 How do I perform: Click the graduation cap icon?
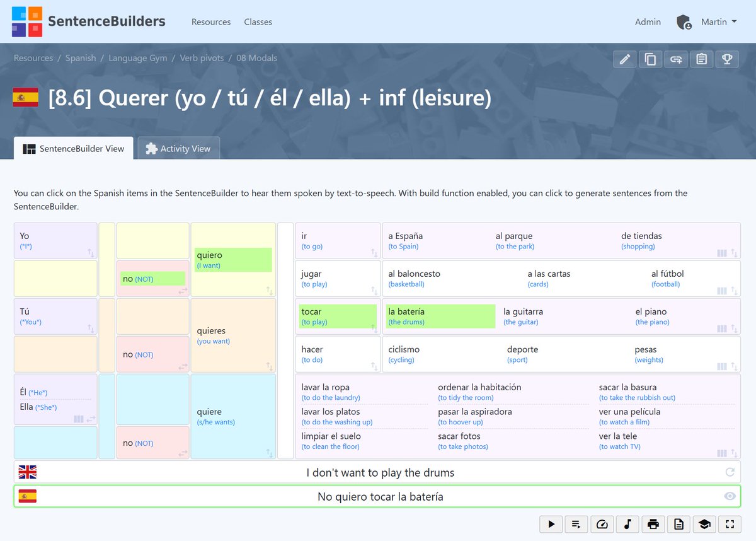pyautogui.click(x=704, y=524)
